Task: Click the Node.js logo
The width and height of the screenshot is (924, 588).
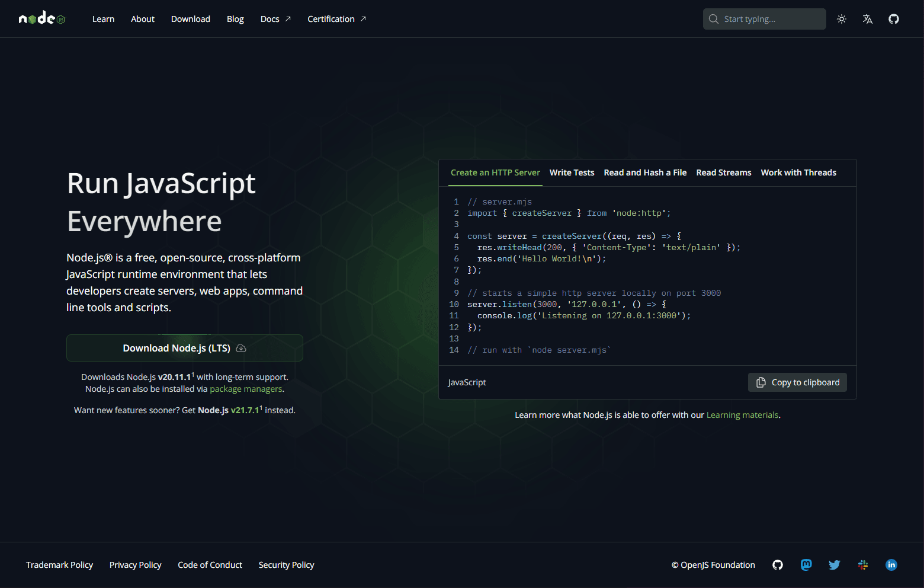Action: (x=41, y=18)
